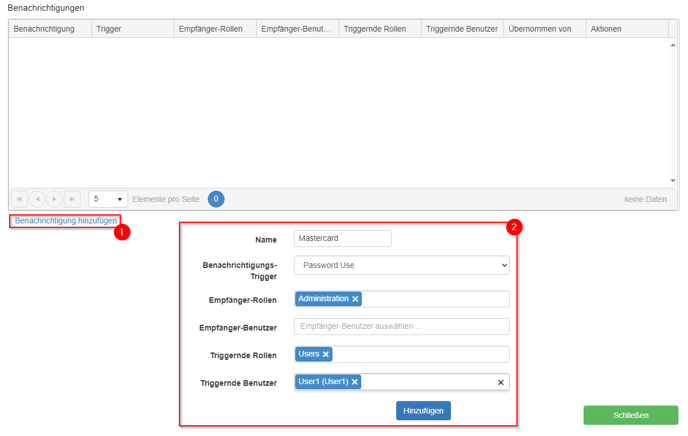
Task: Click the Name input field
Action: tap(342, 239)
